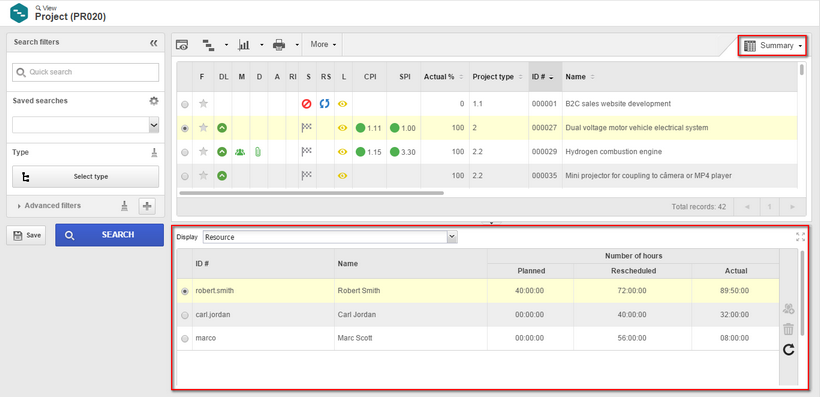Add a new advanced filter with plus
This screenshot has height=397, width=820.
pos(147,206)
